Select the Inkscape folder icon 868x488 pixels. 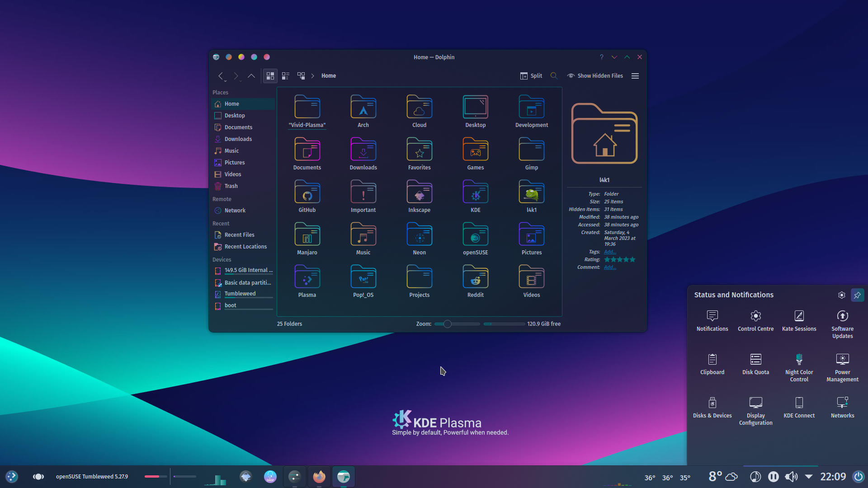click(419, 192)
